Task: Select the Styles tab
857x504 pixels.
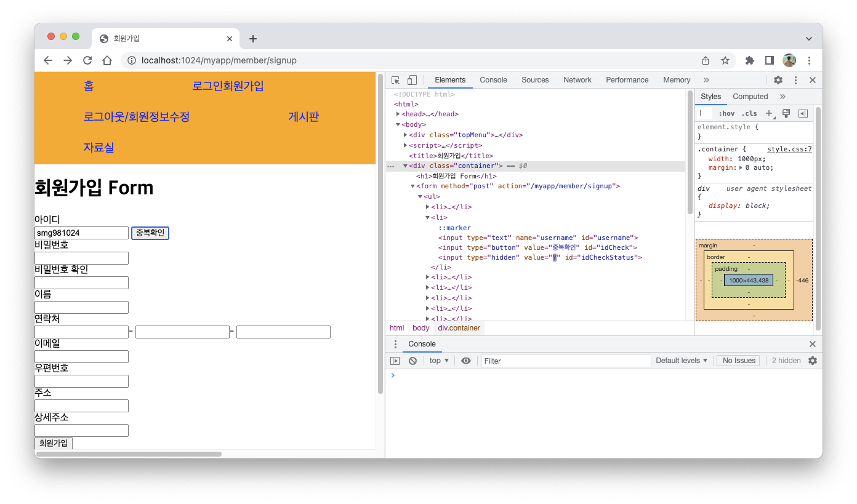Action: click(711, 97)
